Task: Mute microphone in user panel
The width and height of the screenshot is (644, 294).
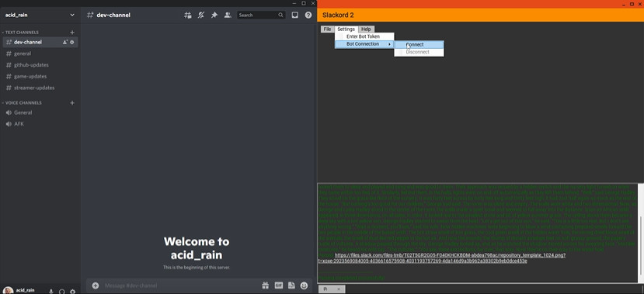Action: 51,291
